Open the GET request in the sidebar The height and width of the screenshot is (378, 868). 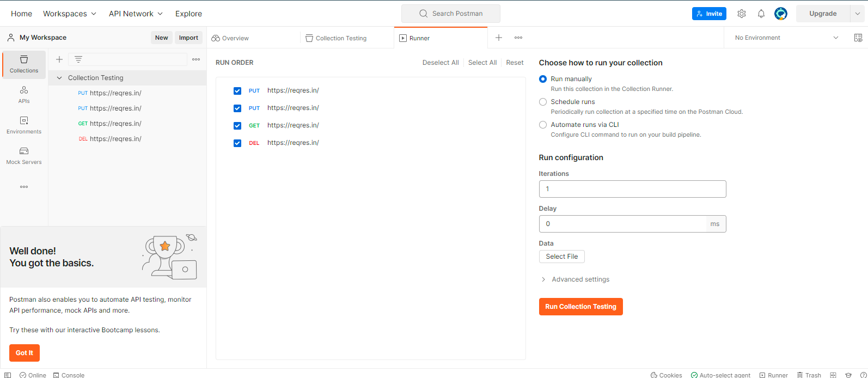[x=127, y=124]
